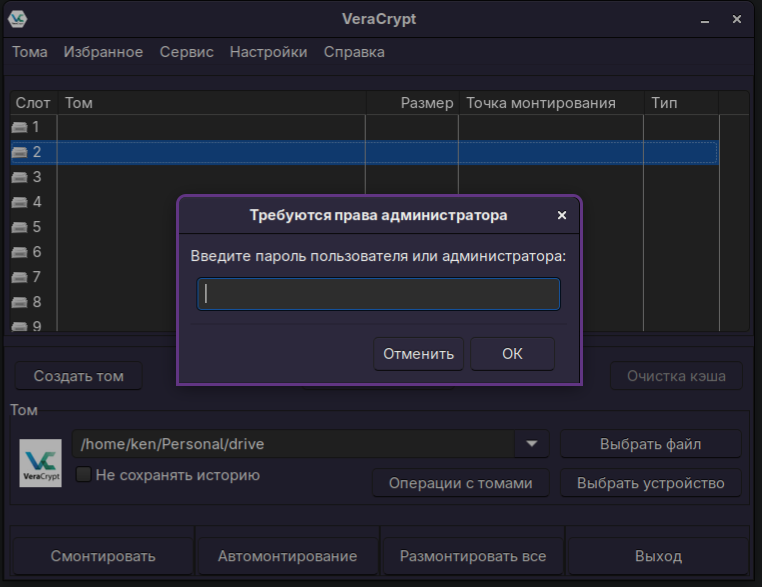Sort by 'Точка монтирования' column header
Screen dimensions: 762x587
552,103
